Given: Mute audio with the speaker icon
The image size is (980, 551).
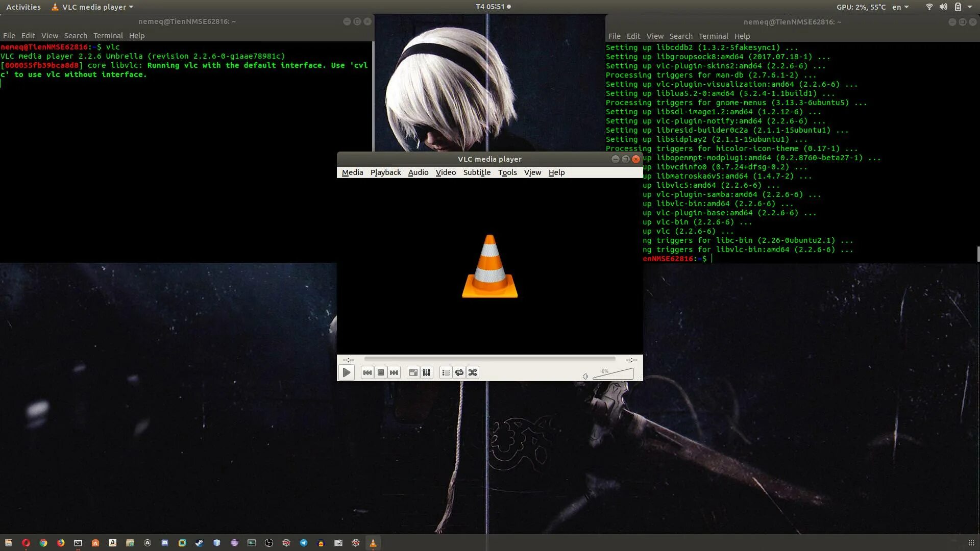Looking at the screenshot, I should click(585, 377).
